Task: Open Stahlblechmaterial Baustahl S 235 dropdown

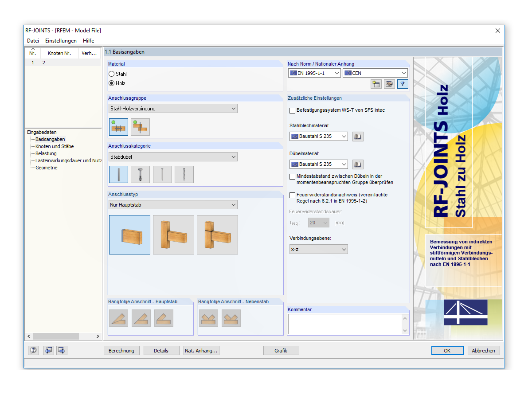Action: point(318,137)
